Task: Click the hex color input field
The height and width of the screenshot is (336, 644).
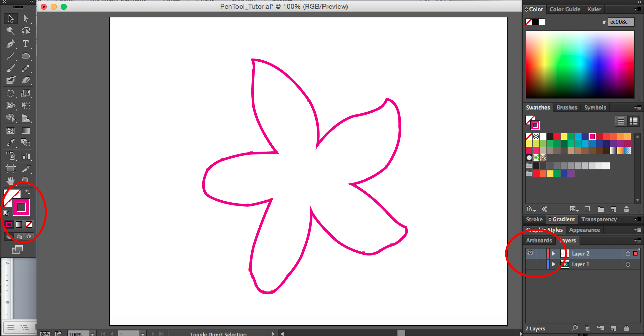Action: [621, 22]
